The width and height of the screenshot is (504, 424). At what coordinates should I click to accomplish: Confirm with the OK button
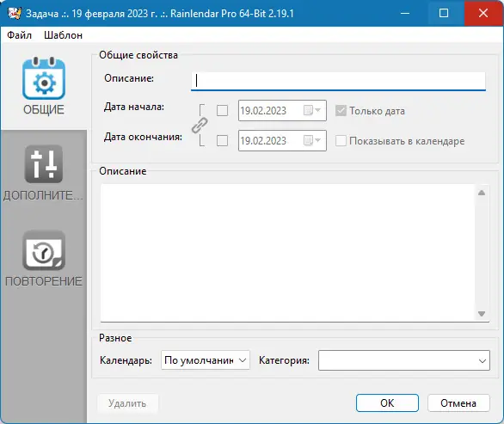[387, 403]
